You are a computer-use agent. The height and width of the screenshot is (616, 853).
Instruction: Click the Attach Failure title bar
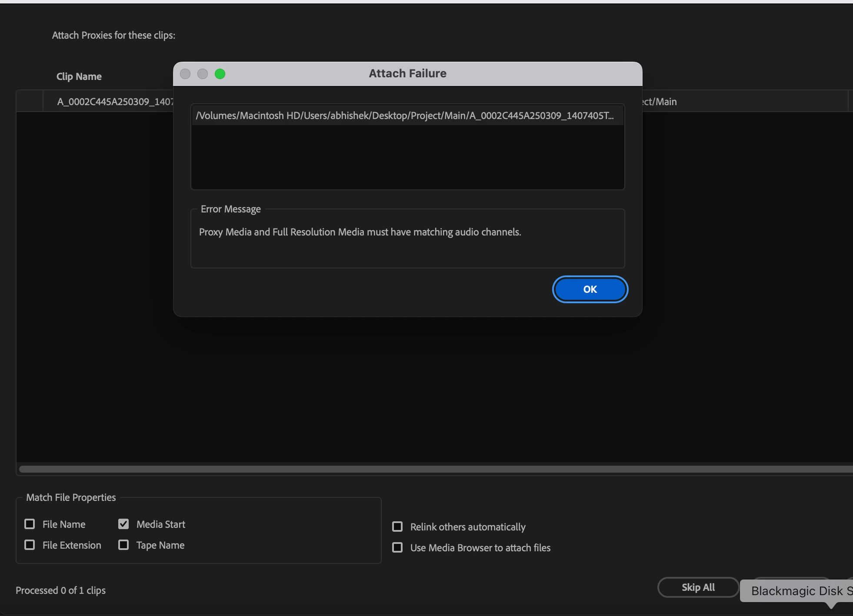[408, 73]
